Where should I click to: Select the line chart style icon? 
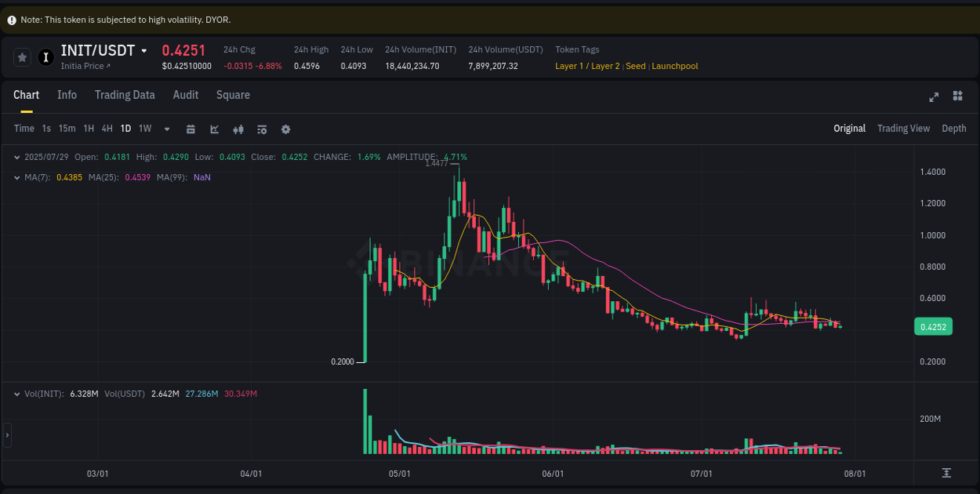pos(214,129)
